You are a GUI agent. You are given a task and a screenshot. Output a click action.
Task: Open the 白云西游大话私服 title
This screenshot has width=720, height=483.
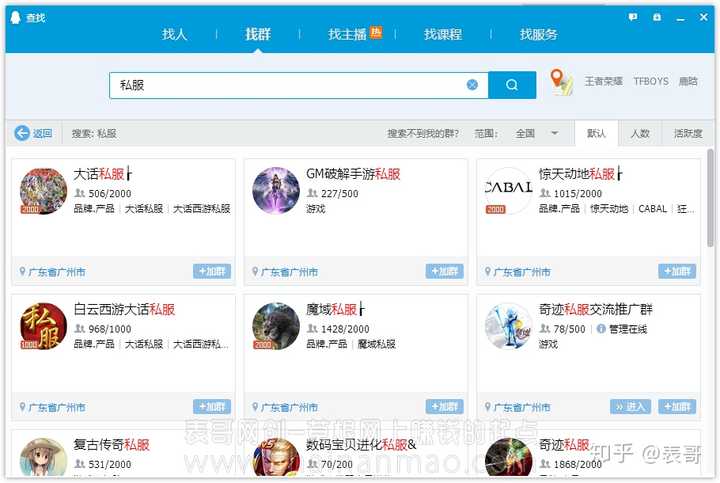coord(124,309)
